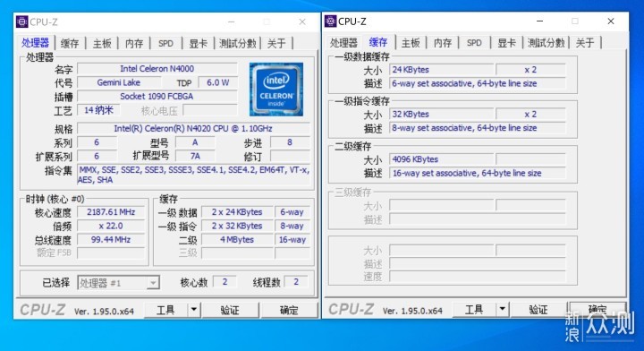Click the thread count field next to 线程数
This screenshot has height=351, width=644.
(296, 282)
